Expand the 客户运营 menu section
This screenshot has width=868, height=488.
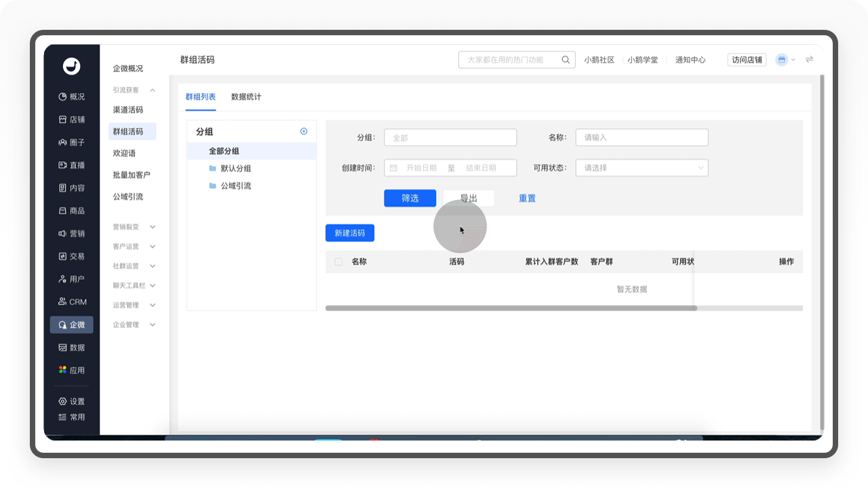pos(134,247)
